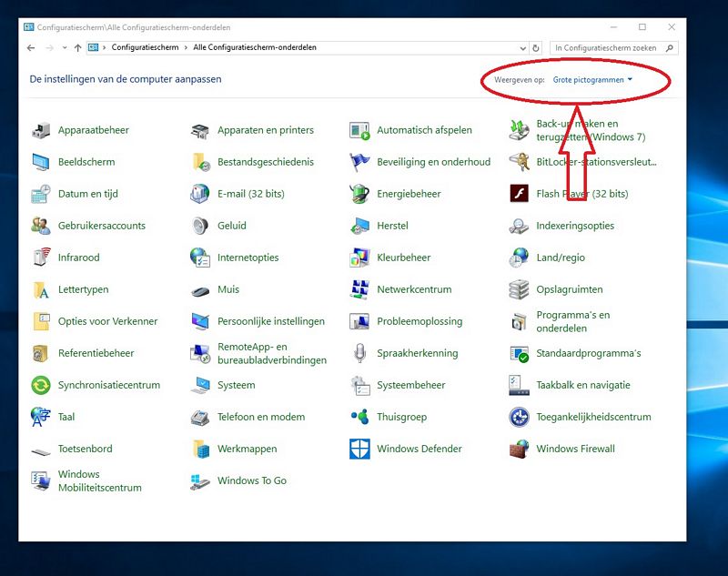The height and width of the screenshot is (576, 728).
Task: Open Systeembeheer link
Action: coord(411,385)
